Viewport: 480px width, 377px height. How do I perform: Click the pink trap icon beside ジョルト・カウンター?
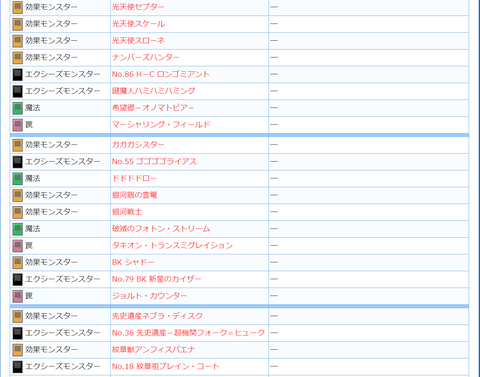(17, 296)
